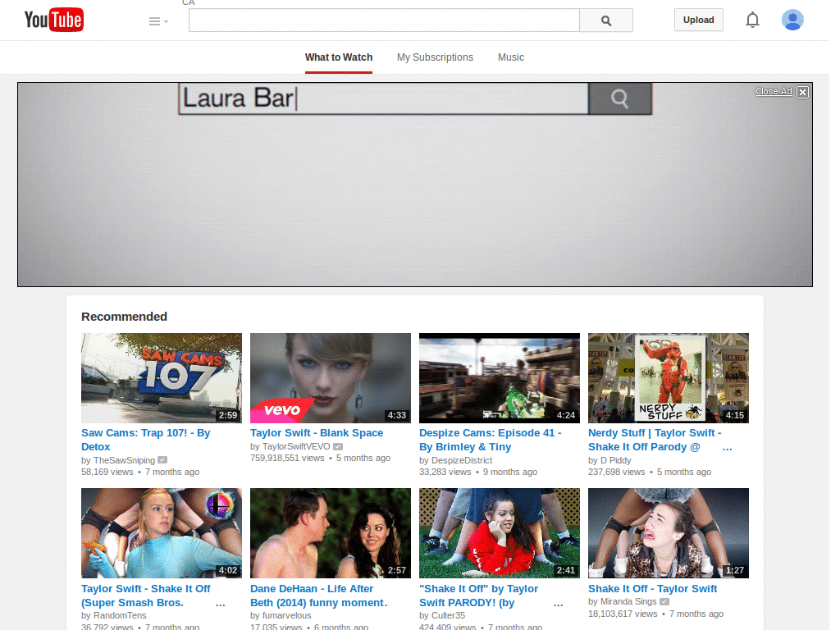Click the 4:33 duration badge
This screenshot has height=630, width=840.
(397, 415)
